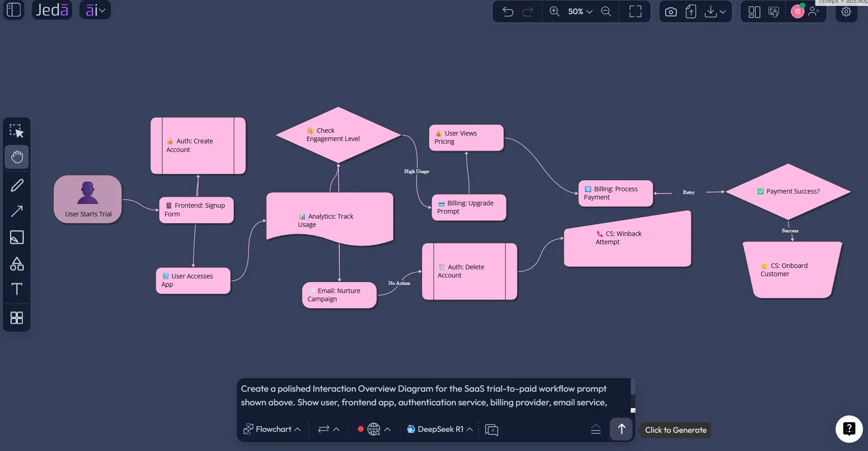
Task: Click the Success connector label
Action: tap(790, 231)
